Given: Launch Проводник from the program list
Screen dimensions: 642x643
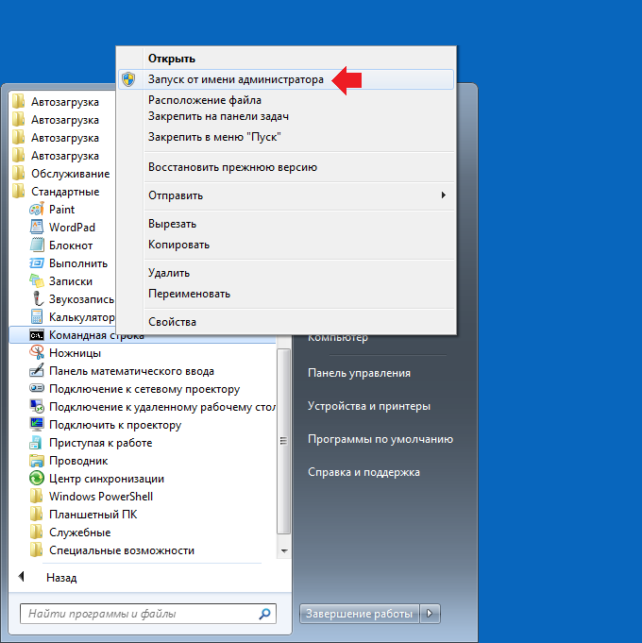Looking at the screenshot, I should pos(78,461).
